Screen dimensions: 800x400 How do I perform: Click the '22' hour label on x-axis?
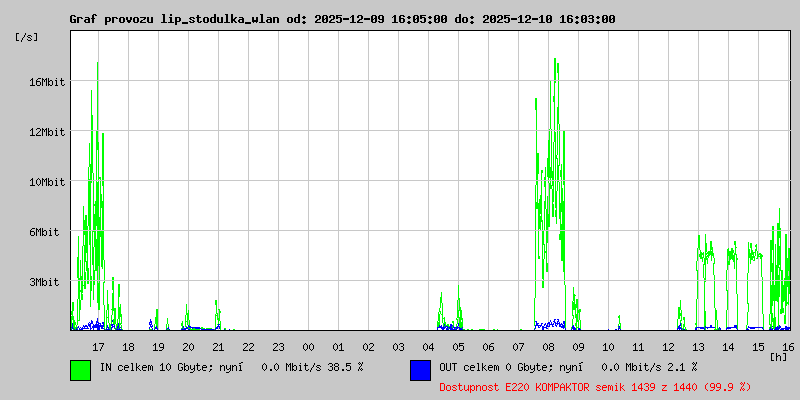click(248, 347)
